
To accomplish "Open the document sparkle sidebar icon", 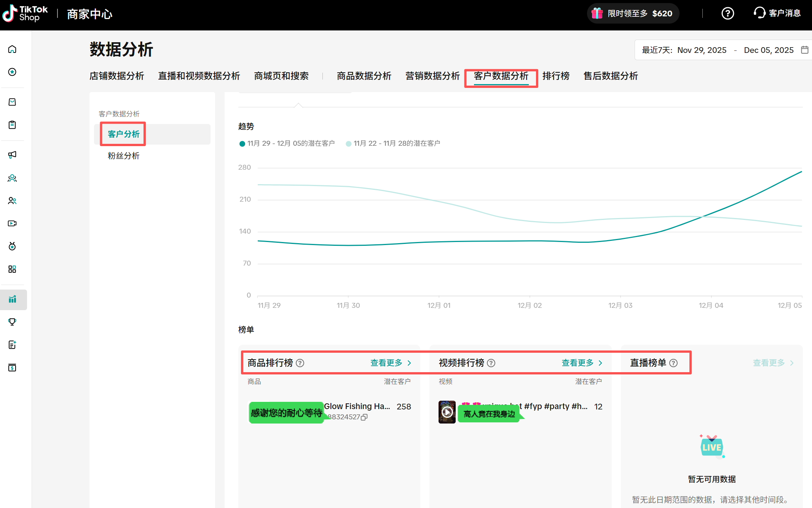I will pos(12,345).
